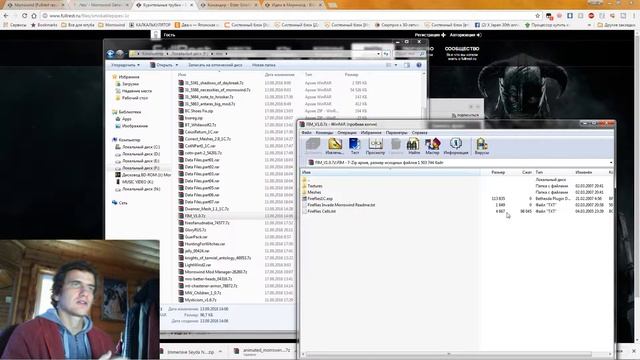Image resolution: width=640 pixels, height=360 pixels.
Task: Open the WinRAR Wizard (Мастер) icon
Action: pos(432,146)
